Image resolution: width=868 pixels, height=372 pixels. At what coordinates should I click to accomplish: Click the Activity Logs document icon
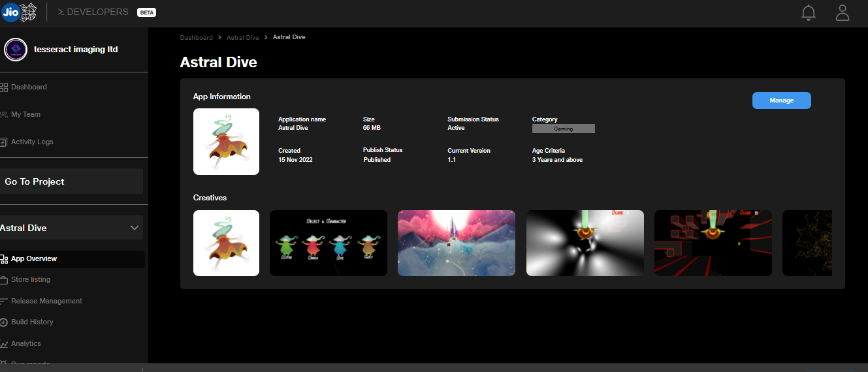pos(4,142)
